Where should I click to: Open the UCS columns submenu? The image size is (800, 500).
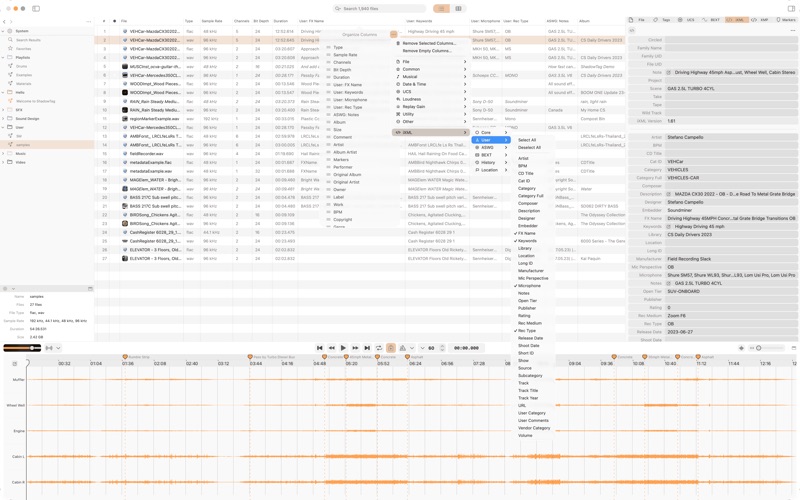pyautogui.click(x=431, y=92)
